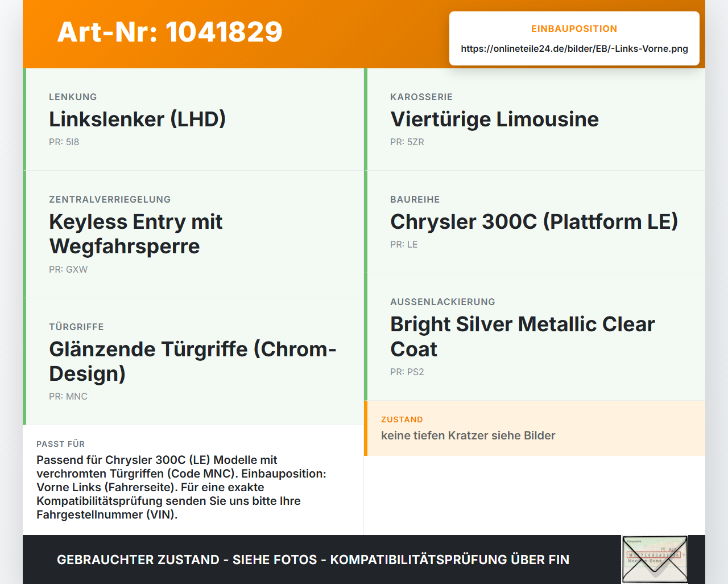
Task: Open the Einbauposition image URL
Action: 574,48
